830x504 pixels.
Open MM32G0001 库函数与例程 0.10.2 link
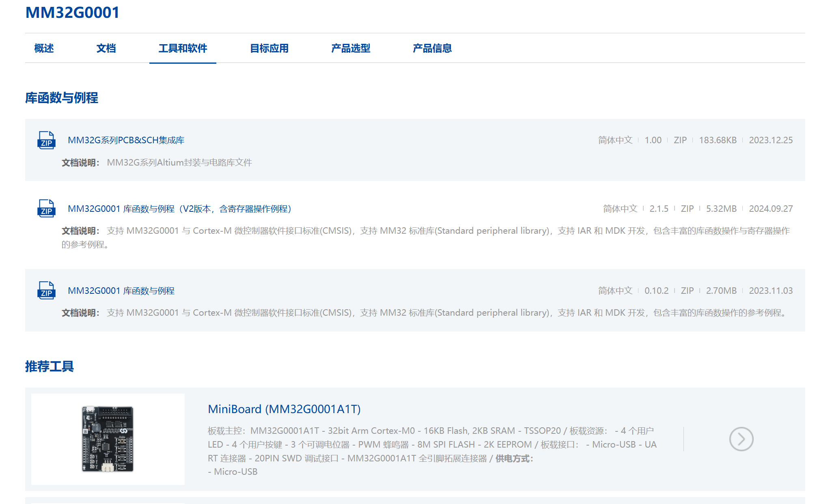coord(121,291)
